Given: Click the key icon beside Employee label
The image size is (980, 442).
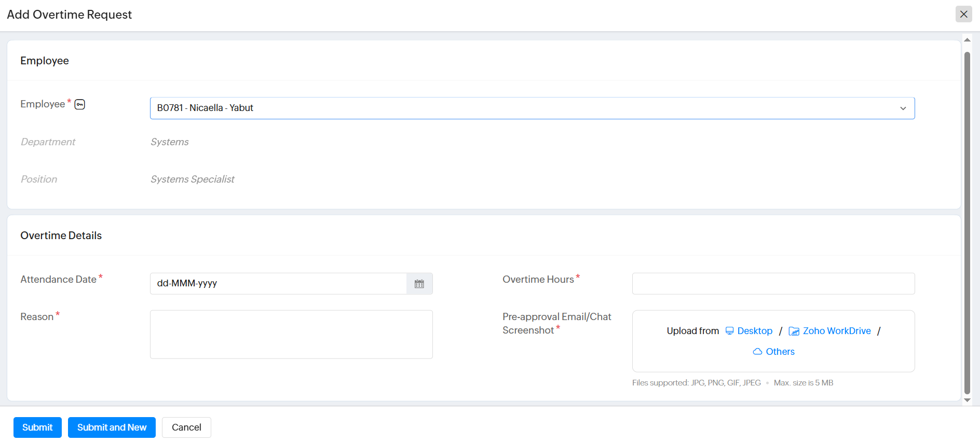Looking at the screenshot, I should pos(79,104).
